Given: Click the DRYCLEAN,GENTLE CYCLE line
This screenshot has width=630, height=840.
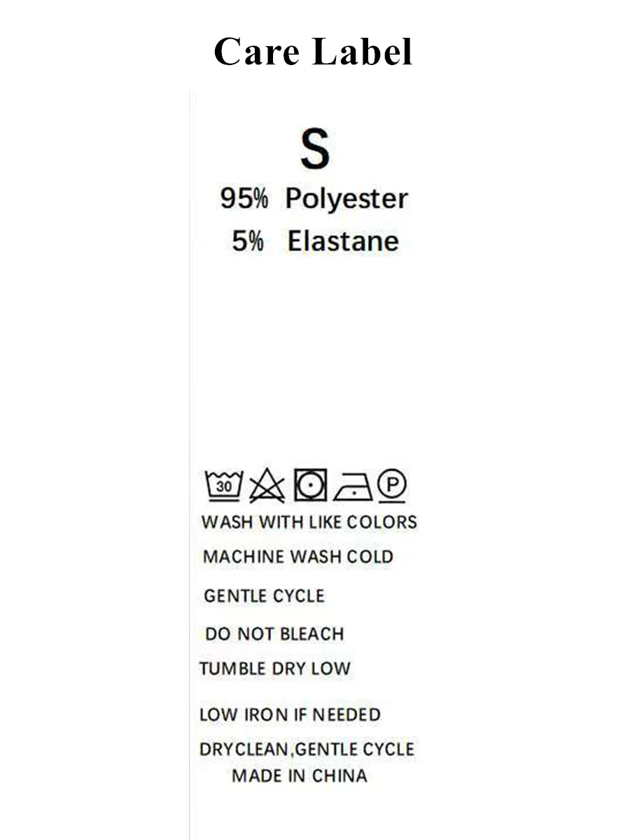Looking at the screenshot, I should coord(307,750).
